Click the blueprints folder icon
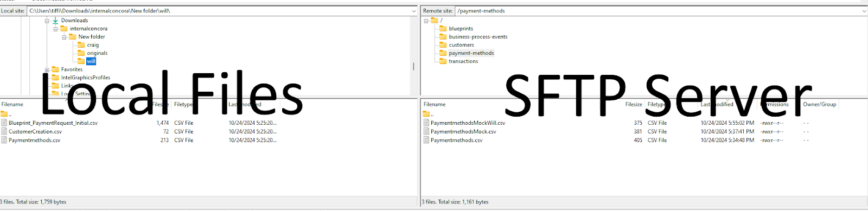Image resolution: width=868 pixels, height=211 pixels. coord(443,29)
